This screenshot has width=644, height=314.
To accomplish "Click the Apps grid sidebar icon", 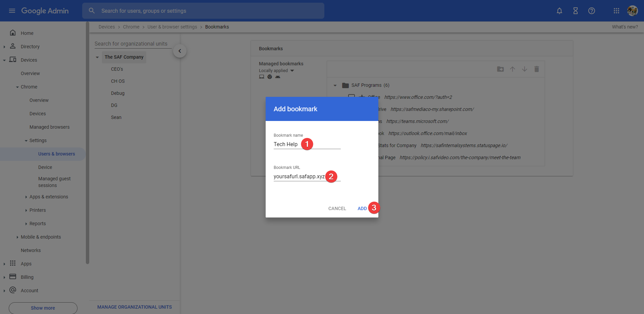I will click(x=13, y=263).
